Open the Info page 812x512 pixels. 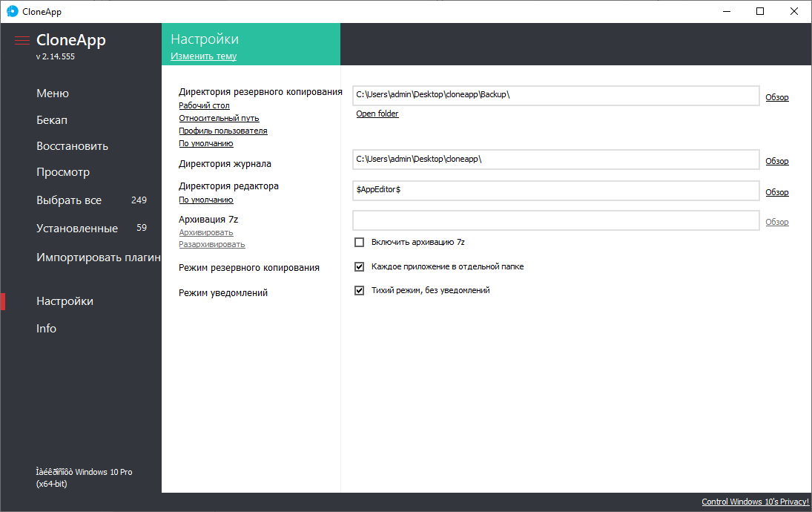[46, 329]
